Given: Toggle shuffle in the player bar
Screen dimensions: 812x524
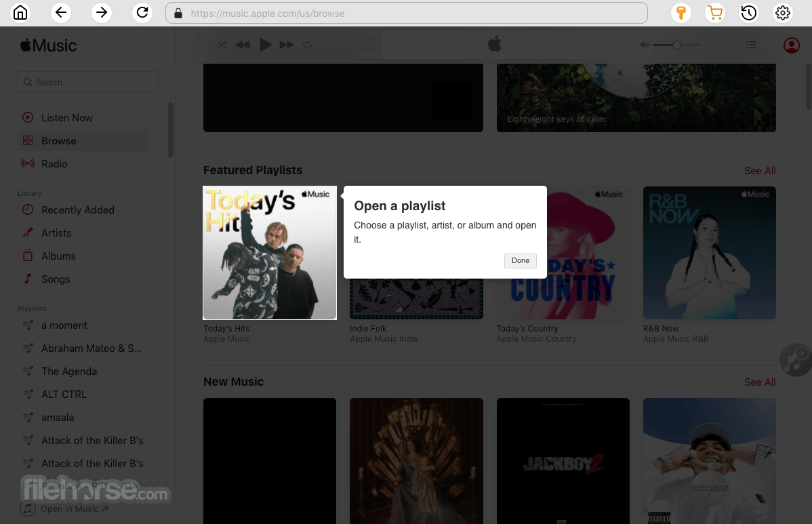Looking at the screenshot, I should 222,45.
